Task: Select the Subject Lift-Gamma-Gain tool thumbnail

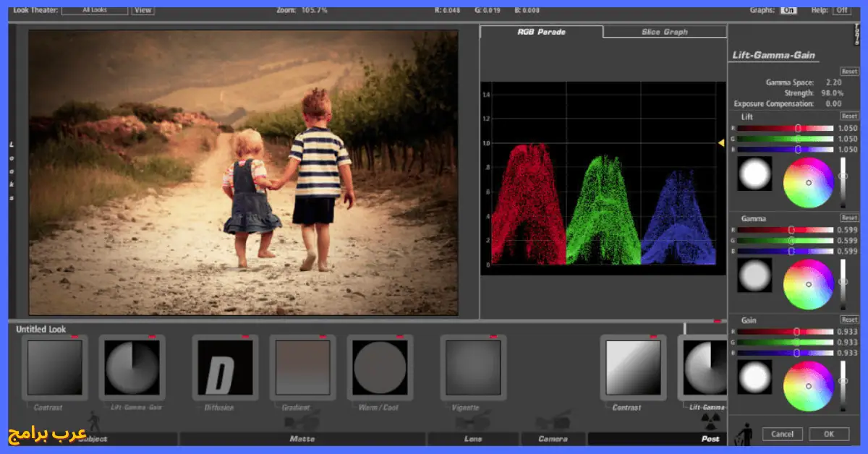Action: point(132,367)
